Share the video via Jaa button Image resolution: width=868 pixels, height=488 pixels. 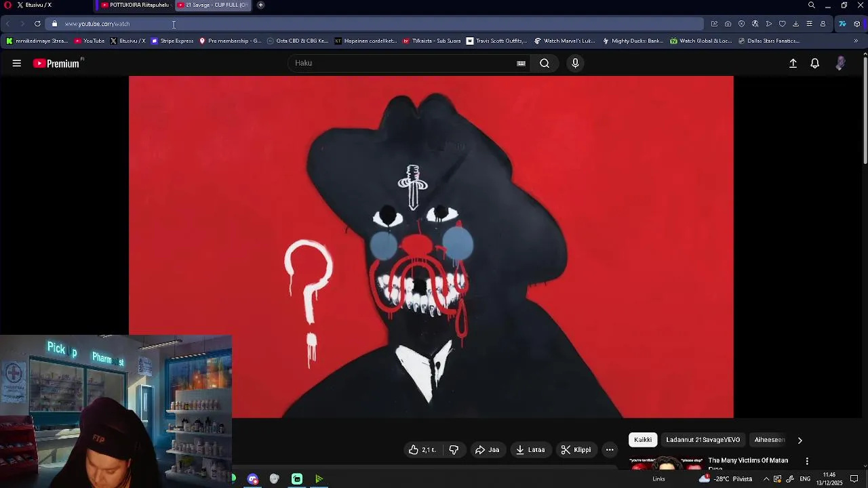487,450
